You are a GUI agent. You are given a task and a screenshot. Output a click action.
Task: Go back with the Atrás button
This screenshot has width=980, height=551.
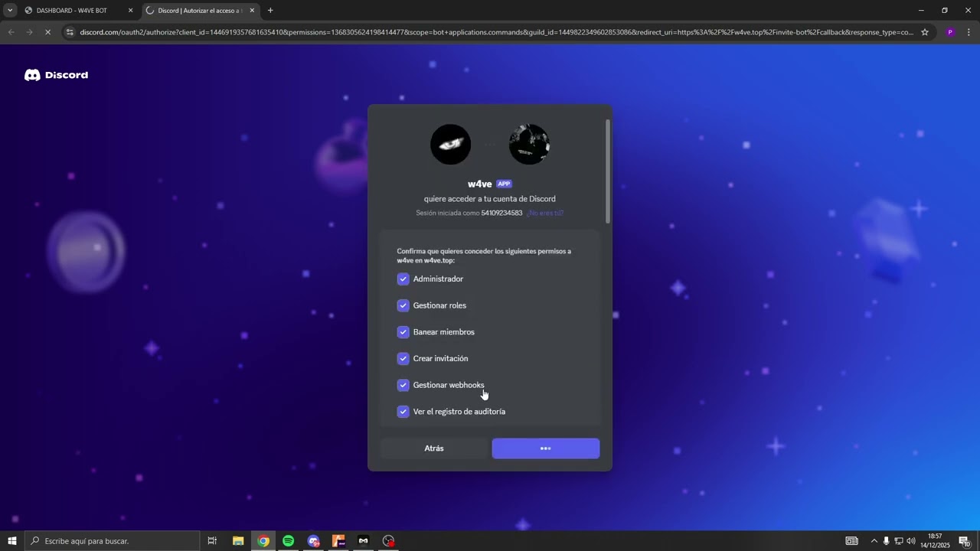(x=434, y=448)
